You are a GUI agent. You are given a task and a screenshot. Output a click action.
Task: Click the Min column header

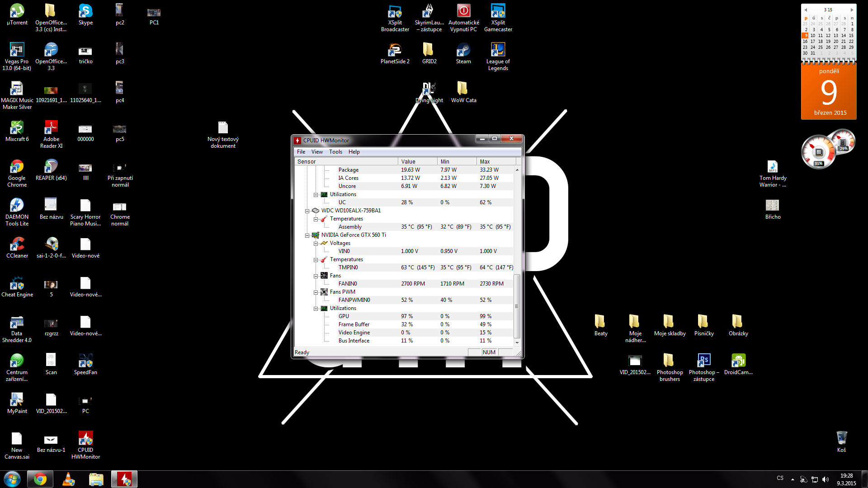tap(457, 161)
